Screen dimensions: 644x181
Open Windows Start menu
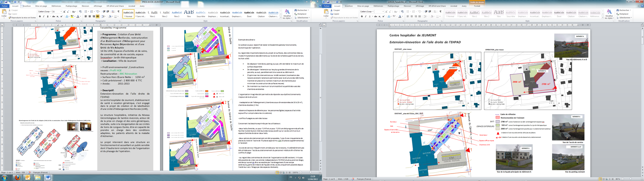coord(4,178)
